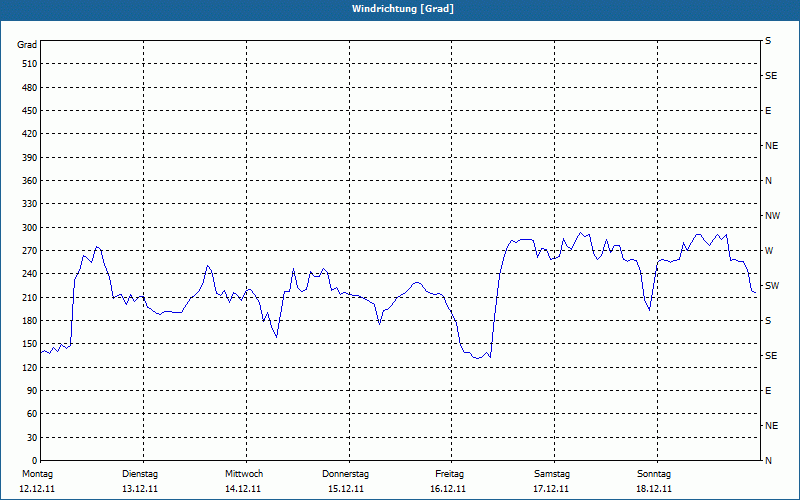800x500 pixels.
Task: Select the date '13.12.11'
Action: pyautogui.click(x=140, y=489)
